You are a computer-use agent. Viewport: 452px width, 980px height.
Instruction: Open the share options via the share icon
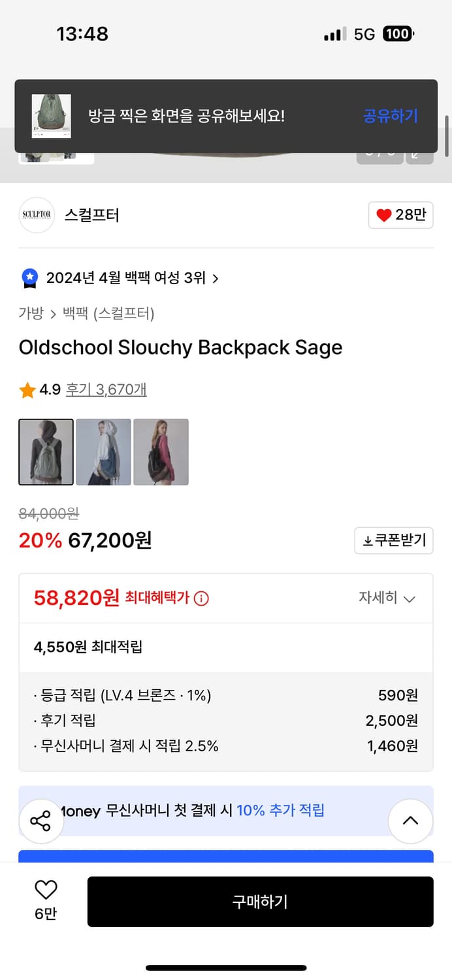(40, 821)
